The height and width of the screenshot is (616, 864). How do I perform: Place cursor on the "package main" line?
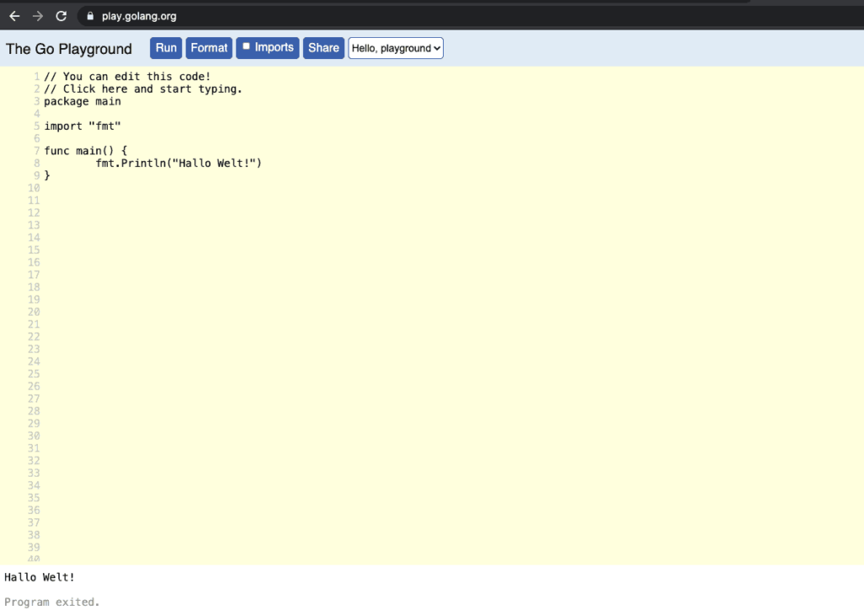tap(83, 101)
